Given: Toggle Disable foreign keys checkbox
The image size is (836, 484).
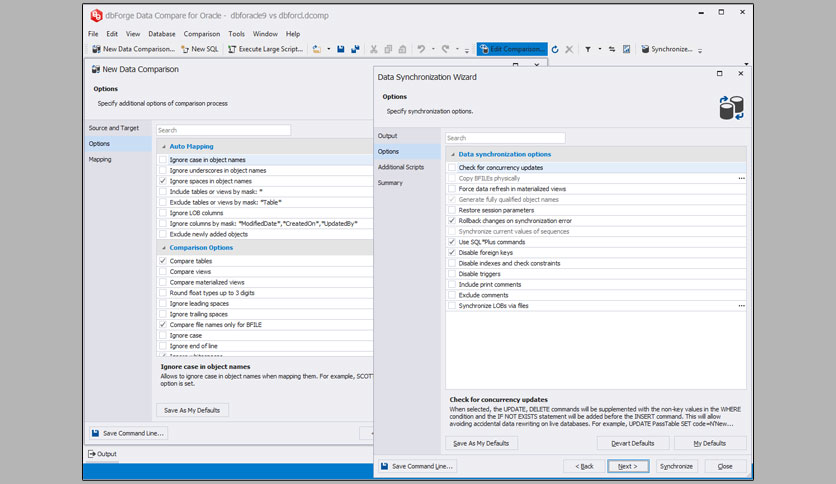Looking at the screenshot, I should [452, 253].
